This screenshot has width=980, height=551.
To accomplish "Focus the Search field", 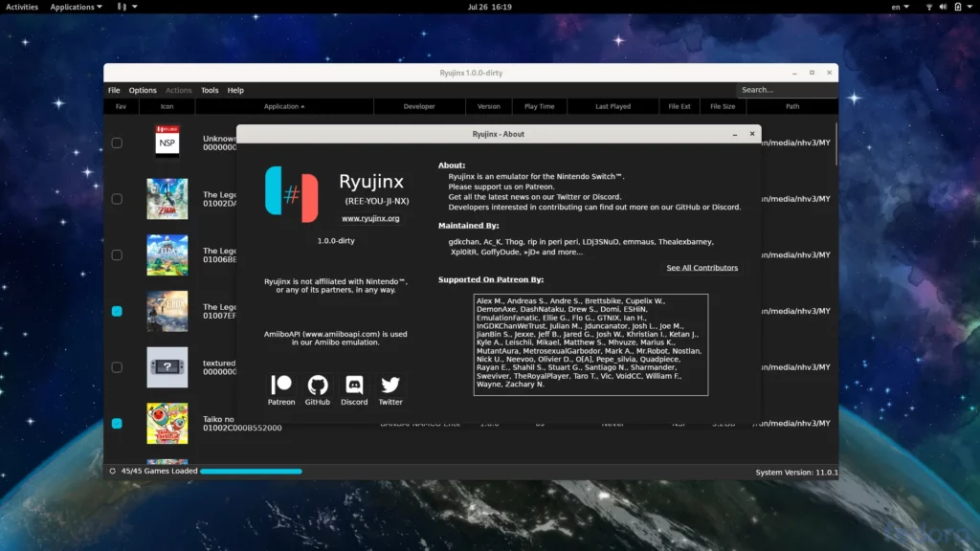I will click(787, 90).
